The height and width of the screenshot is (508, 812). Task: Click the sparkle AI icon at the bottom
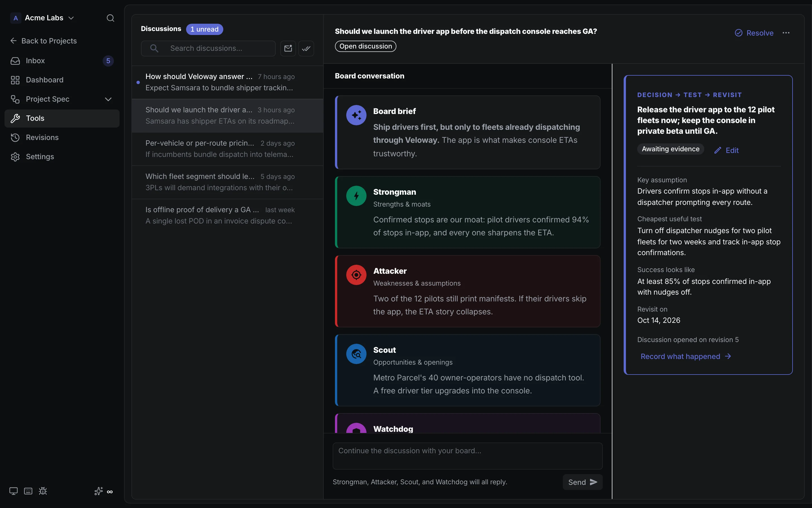(x=98, y=491)
